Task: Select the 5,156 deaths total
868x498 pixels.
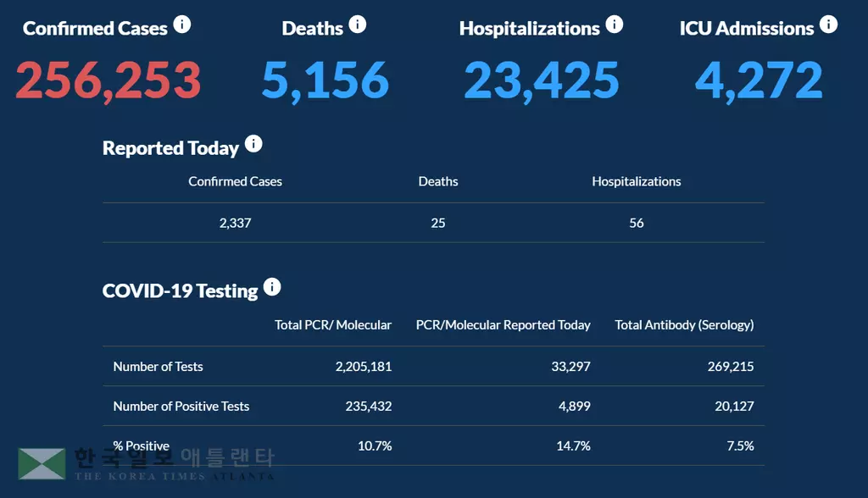Action: [325, 80]
